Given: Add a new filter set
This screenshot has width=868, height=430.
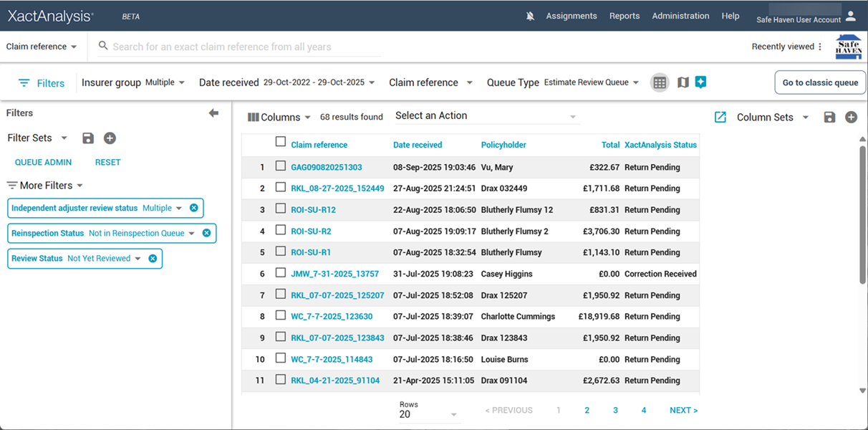Looking at the screenshot, I should (x=110, y=138).
